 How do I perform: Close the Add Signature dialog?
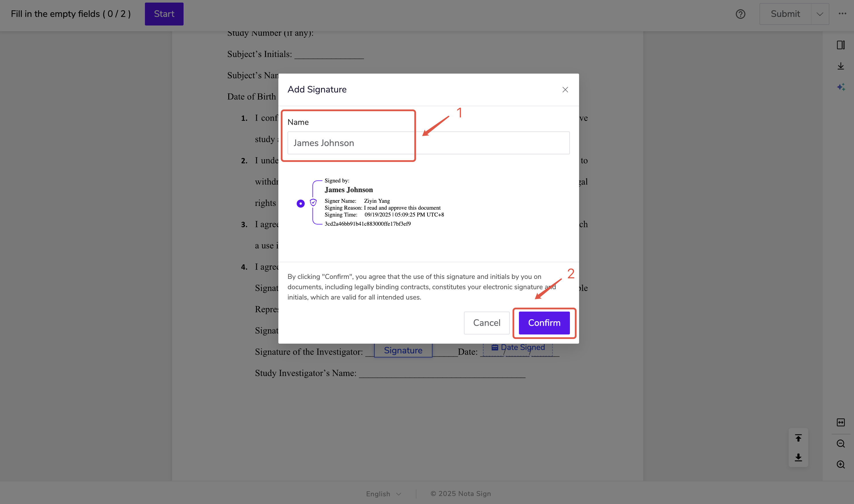565,90
